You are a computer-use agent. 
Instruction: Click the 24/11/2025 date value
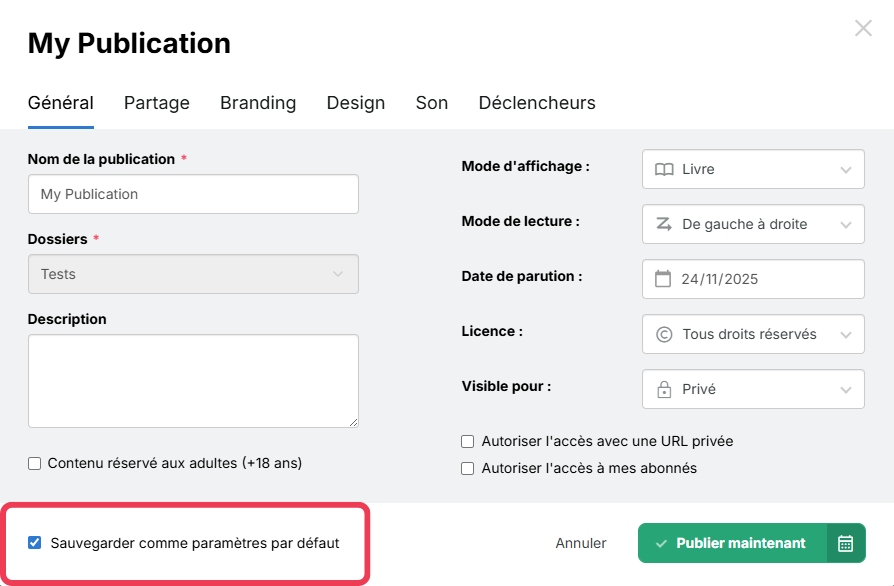[x=720, y=279]
